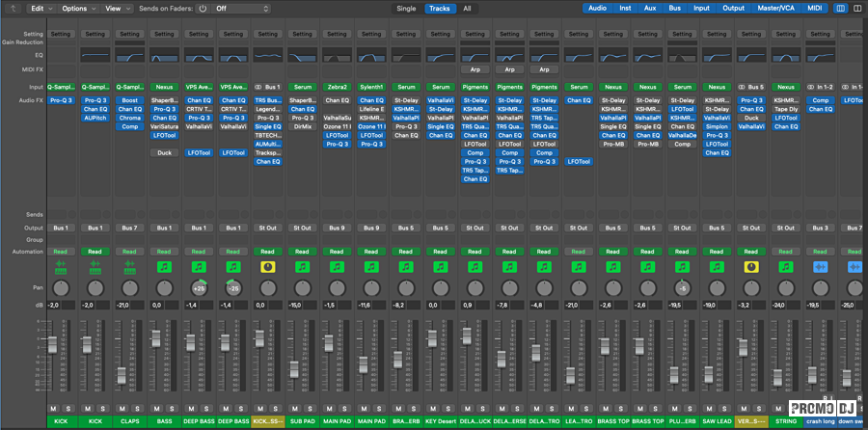The height and width of the screenshot is (430, 868).
Task: Solo the BASS channel strip
Action: pos(170,409)
